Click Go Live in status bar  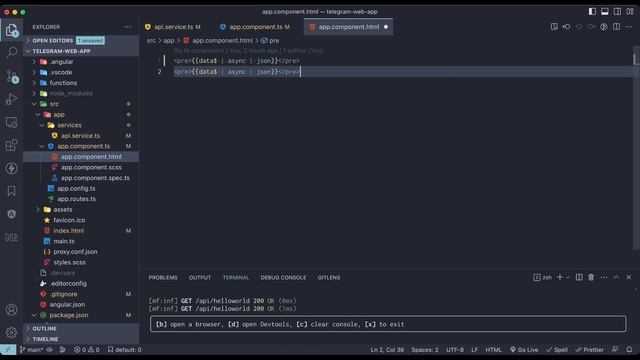click(x=524, y=350)
